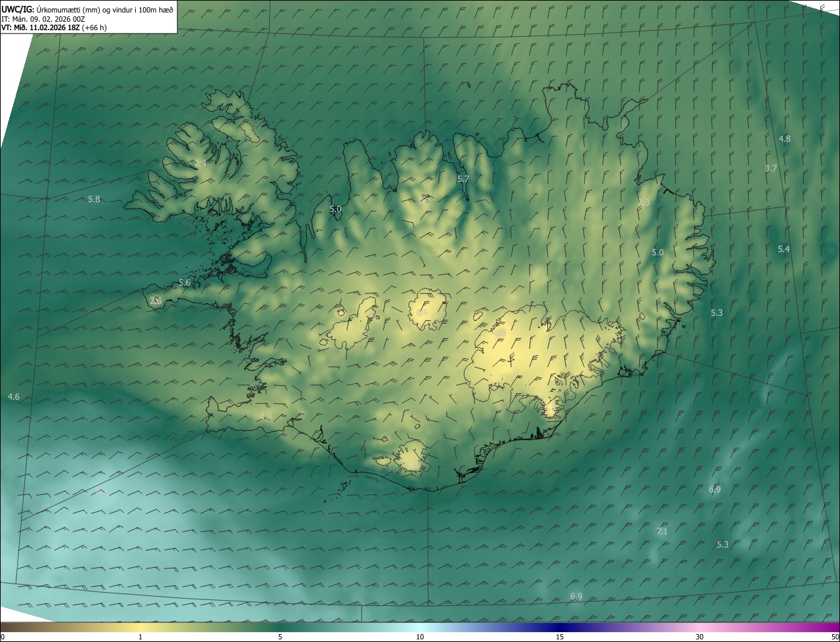Click the map value label "4.6"

pos(13,396)
